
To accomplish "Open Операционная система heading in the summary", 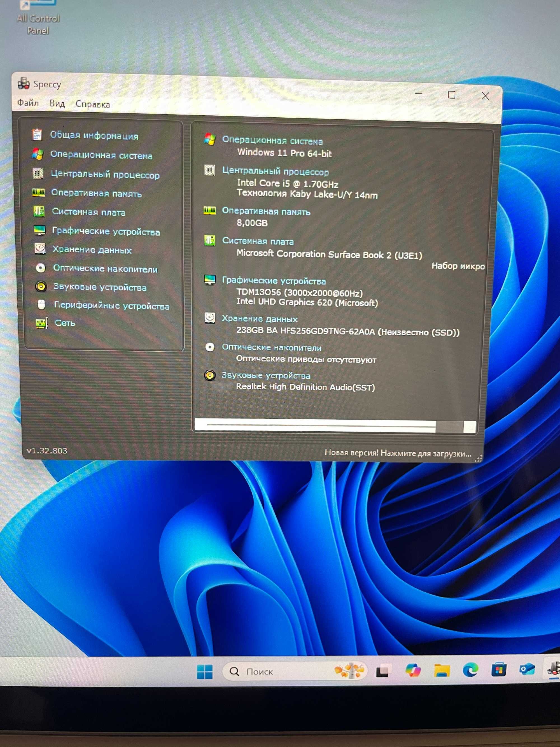I will pyautogui.click(x=272, y=141).
